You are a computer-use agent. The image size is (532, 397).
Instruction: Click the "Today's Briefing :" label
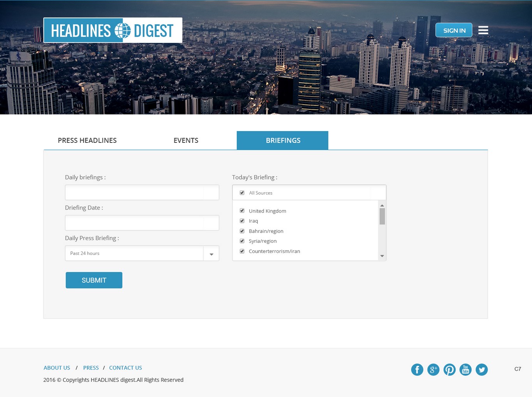tap(255, 177)
